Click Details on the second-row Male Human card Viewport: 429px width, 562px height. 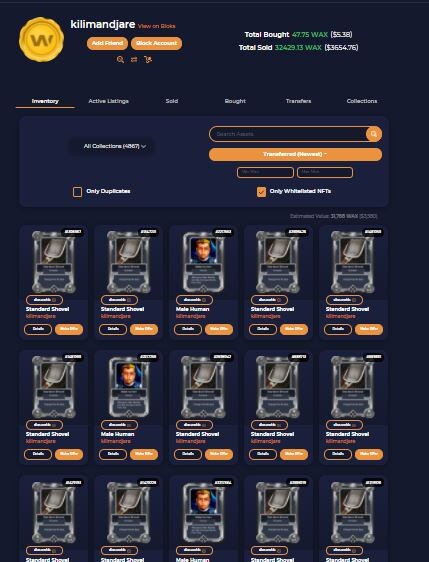113,454
